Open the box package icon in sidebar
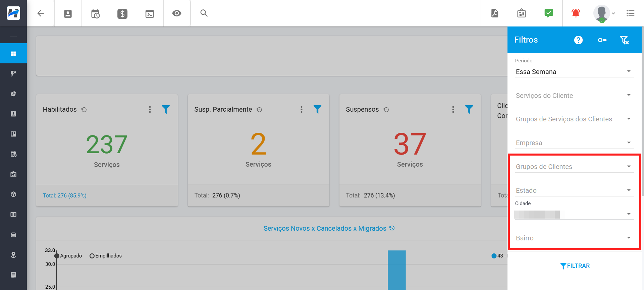Image resolution: width=644 pixels, height=290 pixels. (13, 194)
